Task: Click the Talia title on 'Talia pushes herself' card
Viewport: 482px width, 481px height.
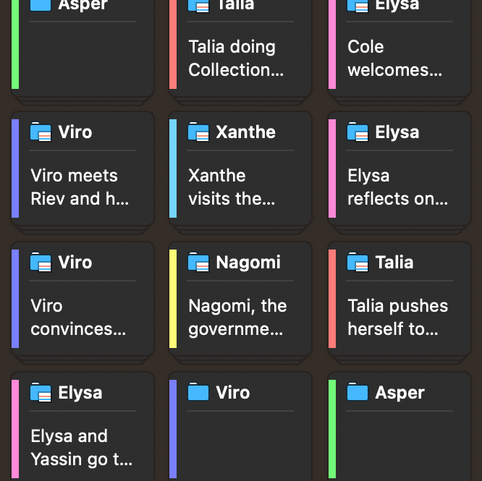Action: (394, 262)
